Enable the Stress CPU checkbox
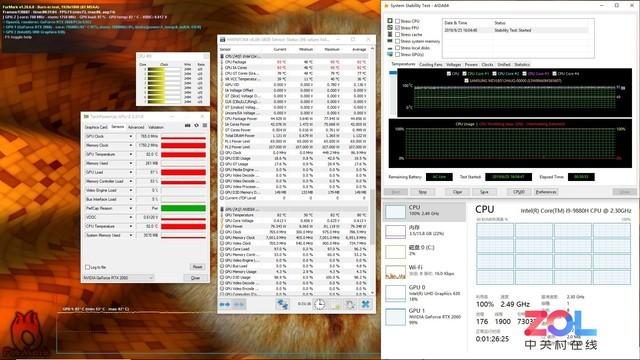Screen dimensions: 640x360 point(398,21)
